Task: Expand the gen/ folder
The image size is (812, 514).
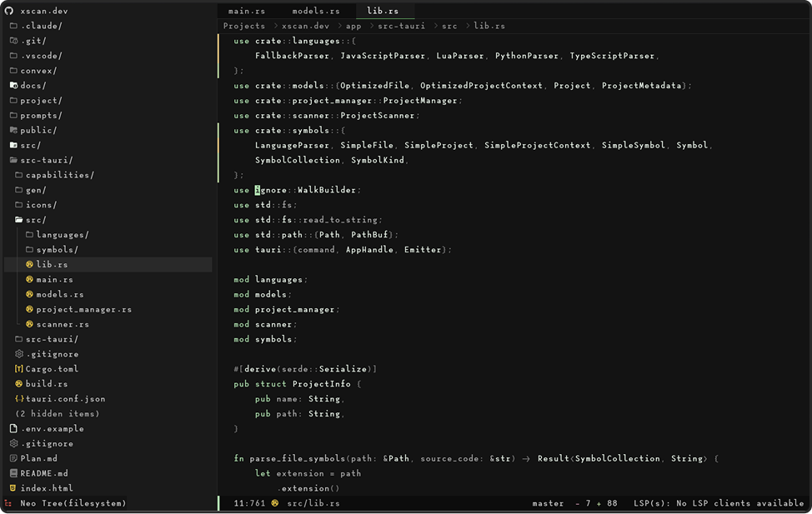Action: [x=31, y=190]
